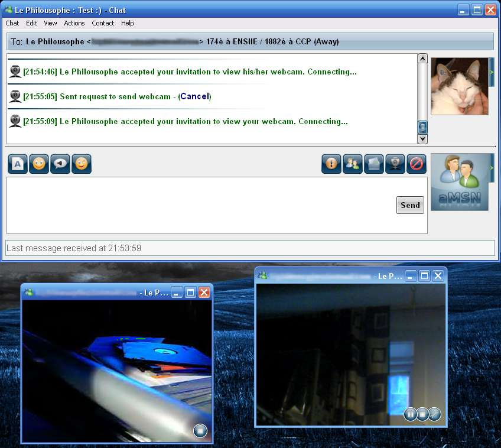The image size is (501, 448).
Task: Click the voice clip speech bubble icon
Action: (60, 164)
